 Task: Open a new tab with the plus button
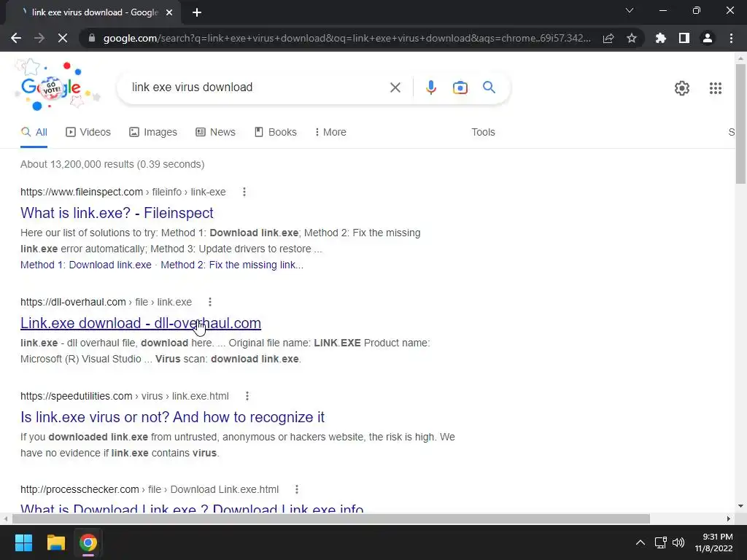[197, 12]
